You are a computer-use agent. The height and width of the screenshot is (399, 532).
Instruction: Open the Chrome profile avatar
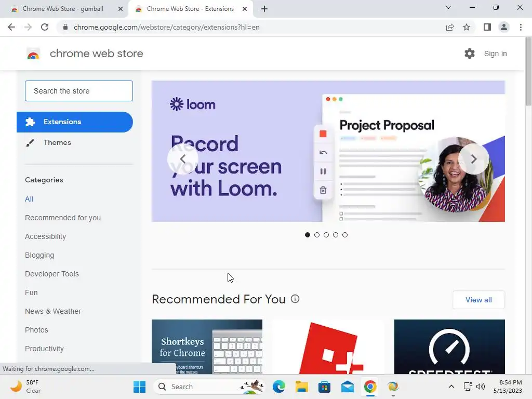504,27
